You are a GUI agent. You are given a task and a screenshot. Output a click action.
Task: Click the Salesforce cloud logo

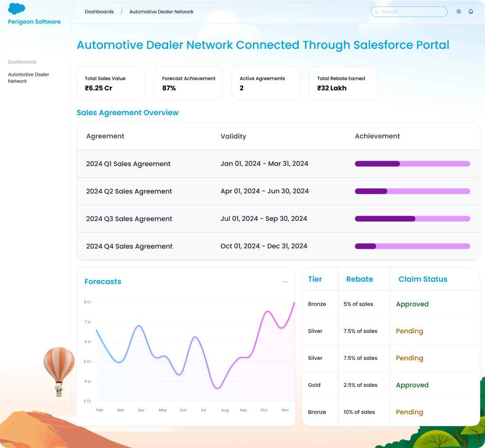click(17, 9)
